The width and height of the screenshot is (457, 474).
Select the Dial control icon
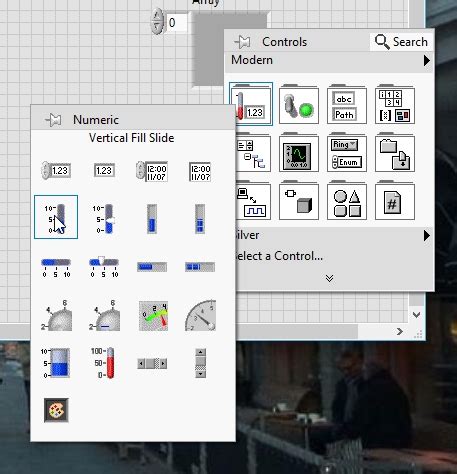coord(105,316)
